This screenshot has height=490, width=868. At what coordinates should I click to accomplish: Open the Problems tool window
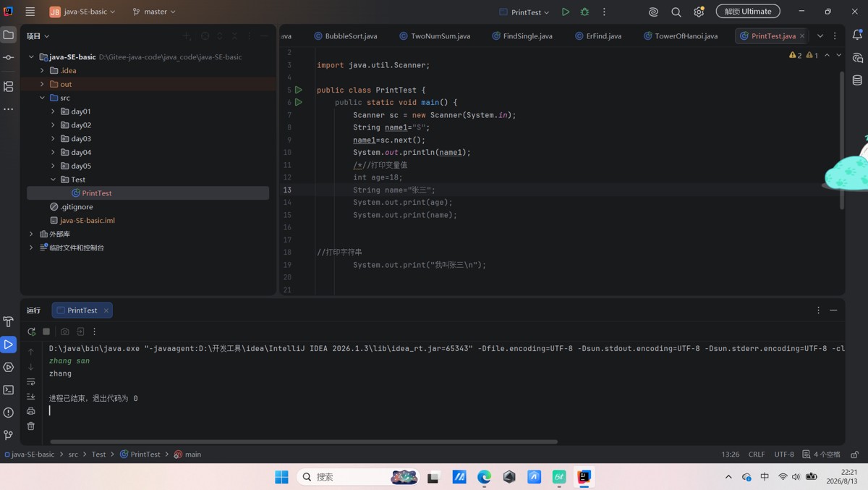coord(9,413)
